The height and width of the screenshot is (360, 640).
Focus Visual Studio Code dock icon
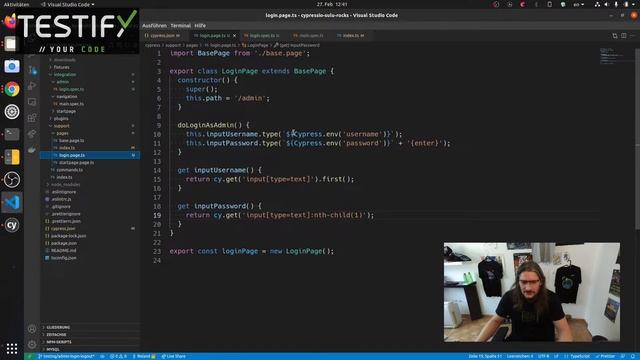point(12,202)
